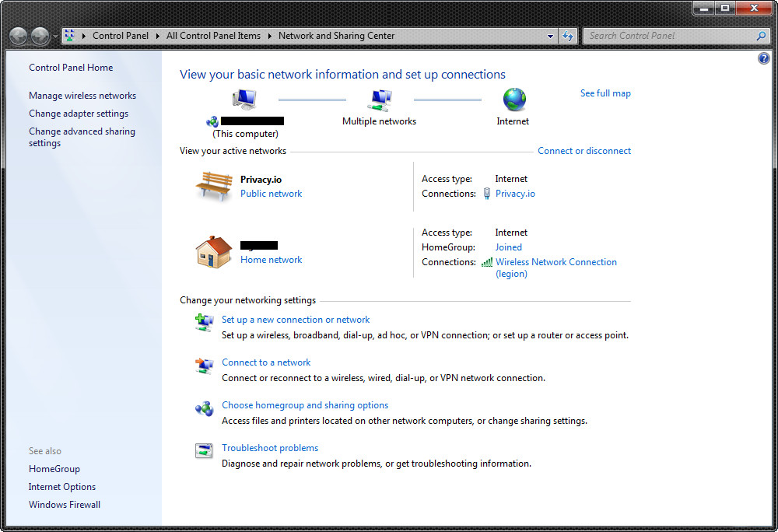778x532 pixels.
Task: Open Change adapter settings link
Action: pos(79,114)
